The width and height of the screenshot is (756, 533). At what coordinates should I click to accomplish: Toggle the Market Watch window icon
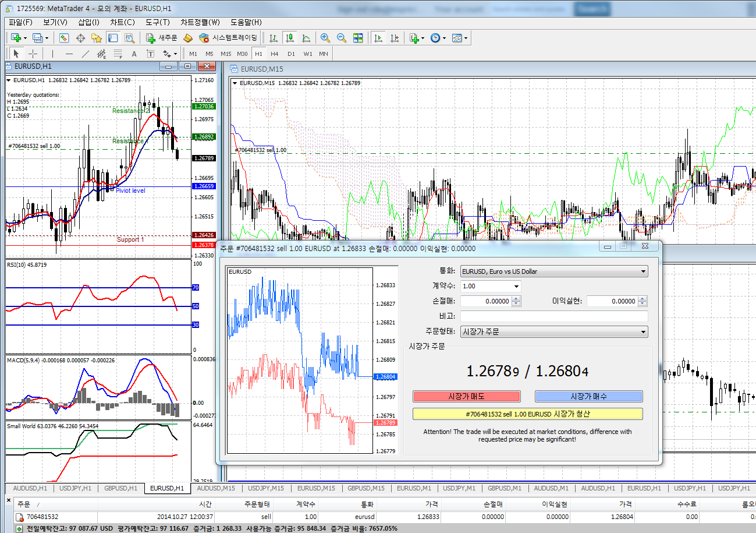coord(64,38)
